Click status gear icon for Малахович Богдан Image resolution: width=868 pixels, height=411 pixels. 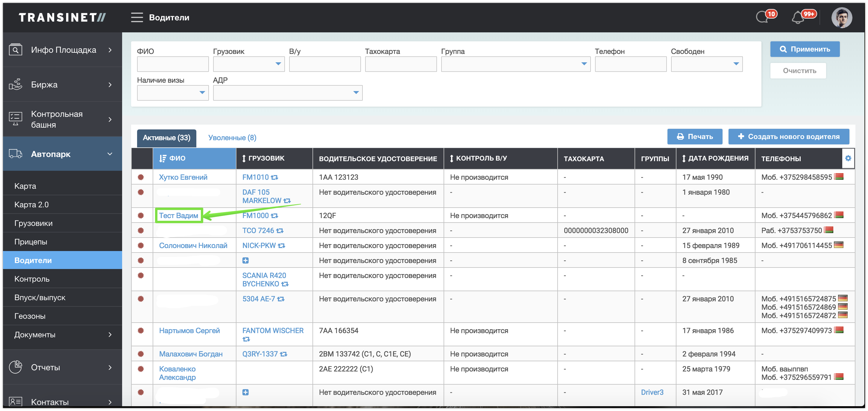(140, 354)
